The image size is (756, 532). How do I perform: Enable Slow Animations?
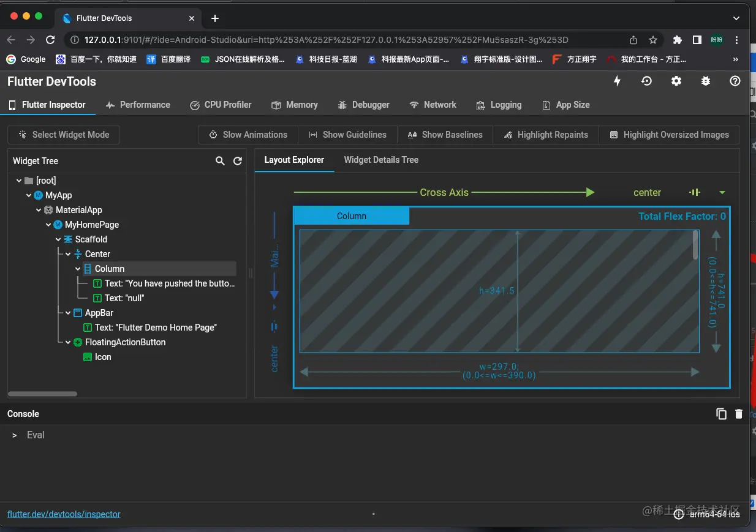pos(248,135)
